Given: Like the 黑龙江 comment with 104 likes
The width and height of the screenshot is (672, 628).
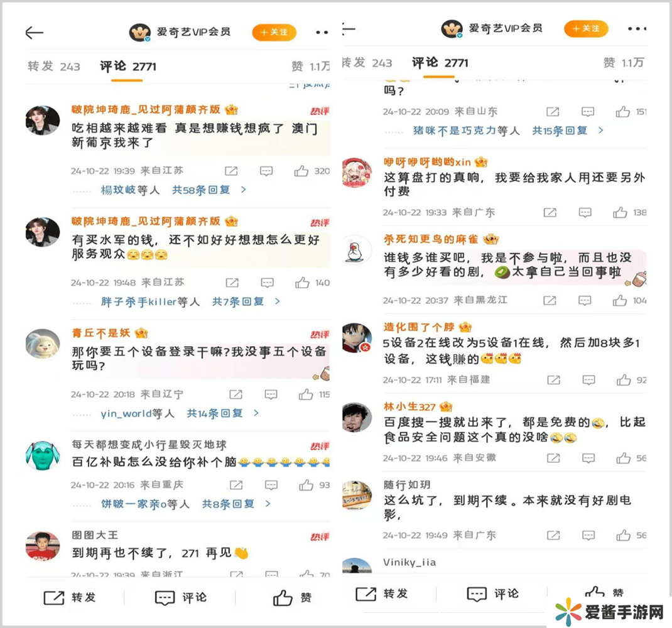Looking at the screenshot, I should click(x=620, y=300).
